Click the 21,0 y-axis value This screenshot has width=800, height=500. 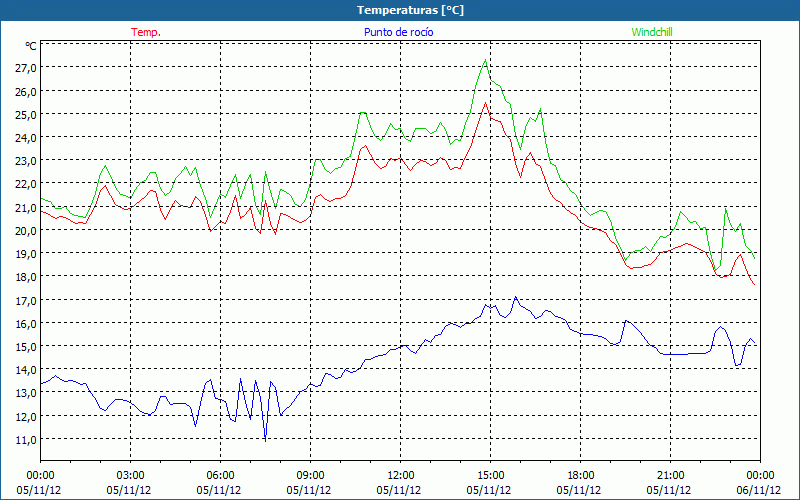(x=26, y=208)
